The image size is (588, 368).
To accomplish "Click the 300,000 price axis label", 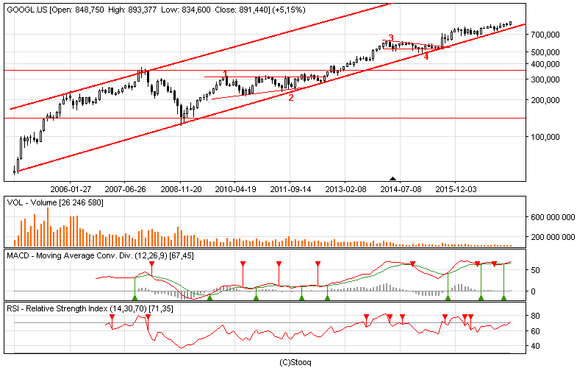I will pos(545,79).
